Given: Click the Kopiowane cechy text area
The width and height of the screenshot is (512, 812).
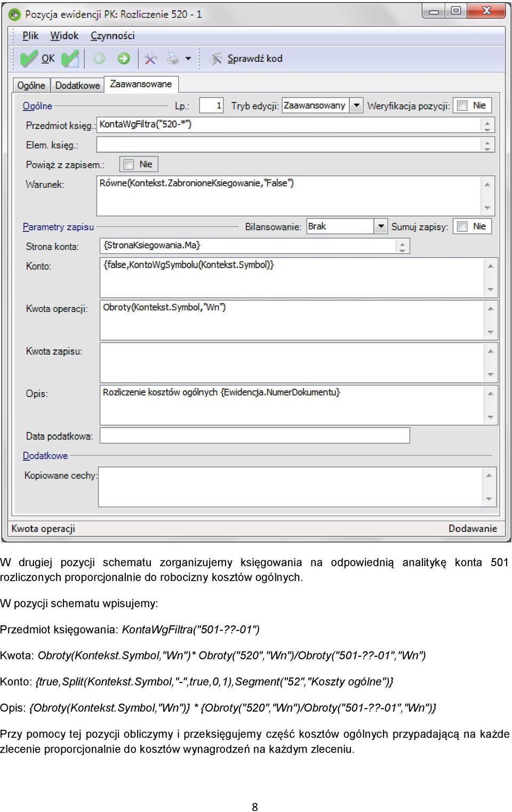Looking at the screenshot, I should click(x=291, y=487).
